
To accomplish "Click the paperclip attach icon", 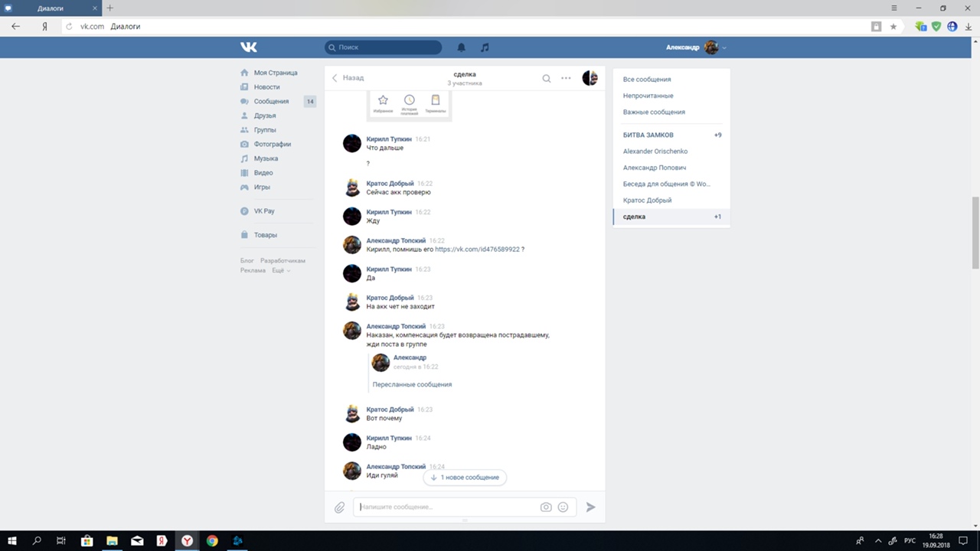I will (x=339, y=507).
